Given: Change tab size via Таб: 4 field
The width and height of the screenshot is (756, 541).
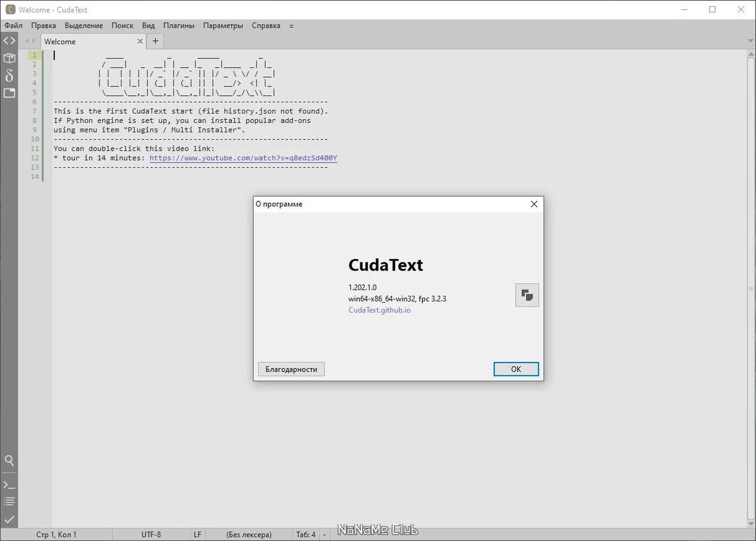Looking at the screenshot, I should (x=306, y=534).
